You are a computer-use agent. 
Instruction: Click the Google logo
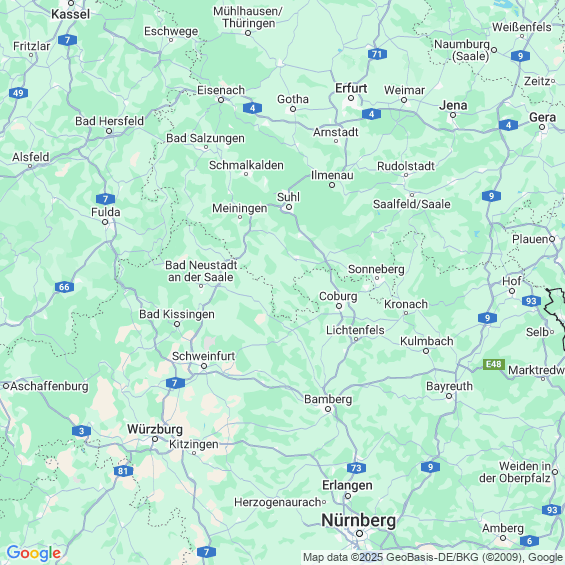[x=34, y=553]
